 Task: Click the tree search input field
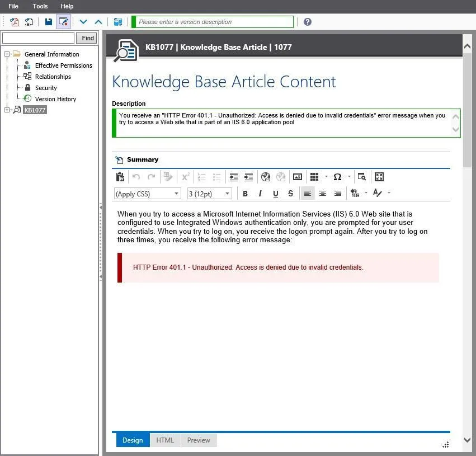point(38,38)
